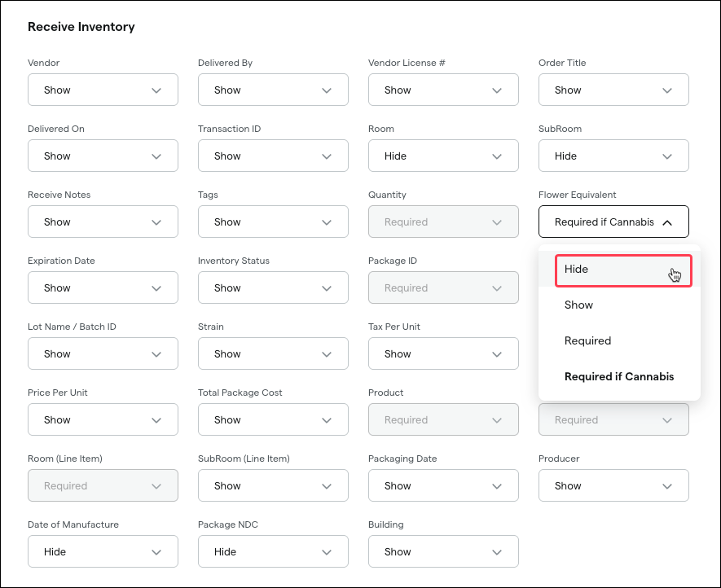Image resolution: width=721 pixels, height=588 pixels.
Task: Open the Package NDC dropdown
Action: click(x=273, y=551)
